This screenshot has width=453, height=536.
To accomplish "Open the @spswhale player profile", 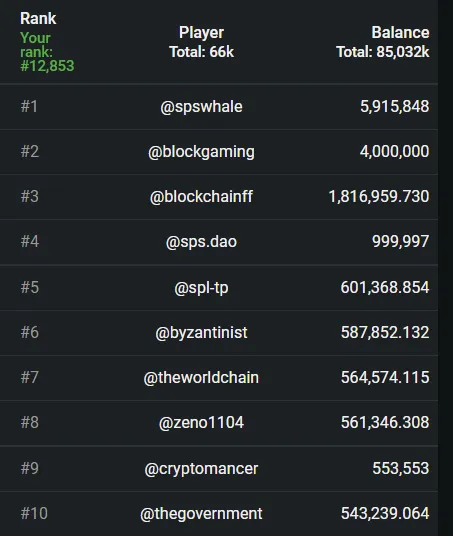I will pos(201,107).
